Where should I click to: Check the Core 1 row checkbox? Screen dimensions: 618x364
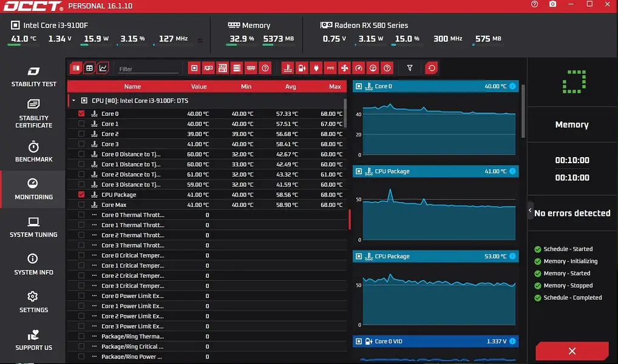coord(81,124)
